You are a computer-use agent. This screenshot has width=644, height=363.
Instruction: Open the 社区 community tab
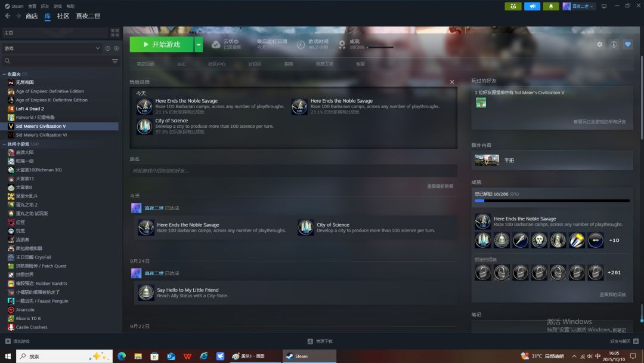pyautogui.click(x=63, y=16)
